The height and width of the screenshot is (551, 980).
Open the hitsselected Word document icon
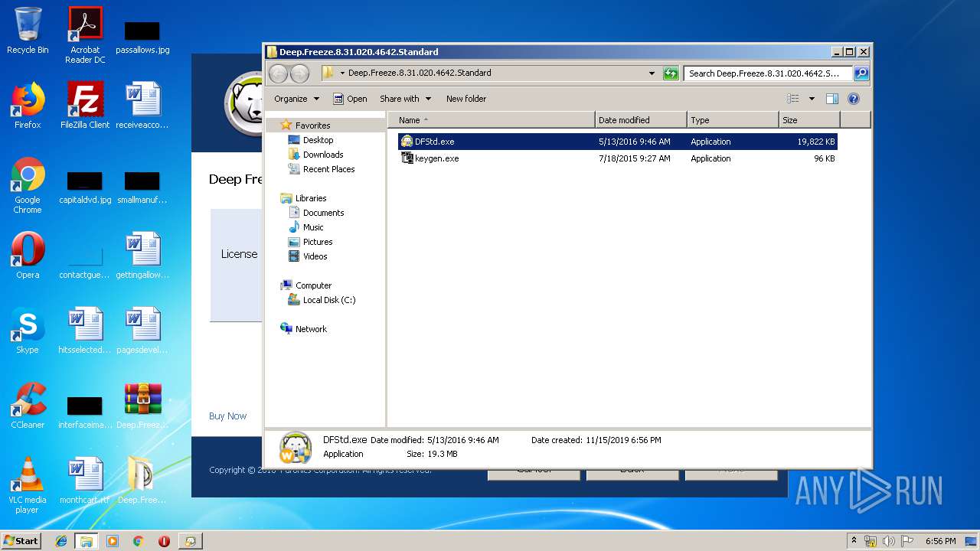pyautogui.click(x=85, y=331)
